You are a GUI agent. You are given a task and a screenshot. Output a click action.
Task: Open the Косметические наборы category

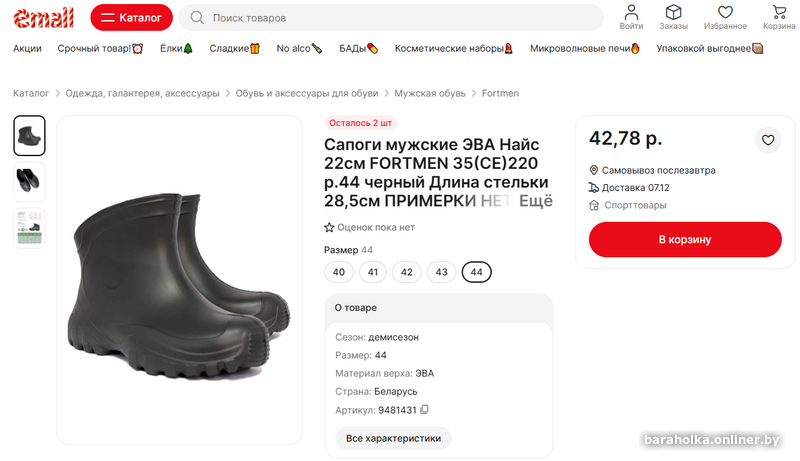tap(454, 48)
